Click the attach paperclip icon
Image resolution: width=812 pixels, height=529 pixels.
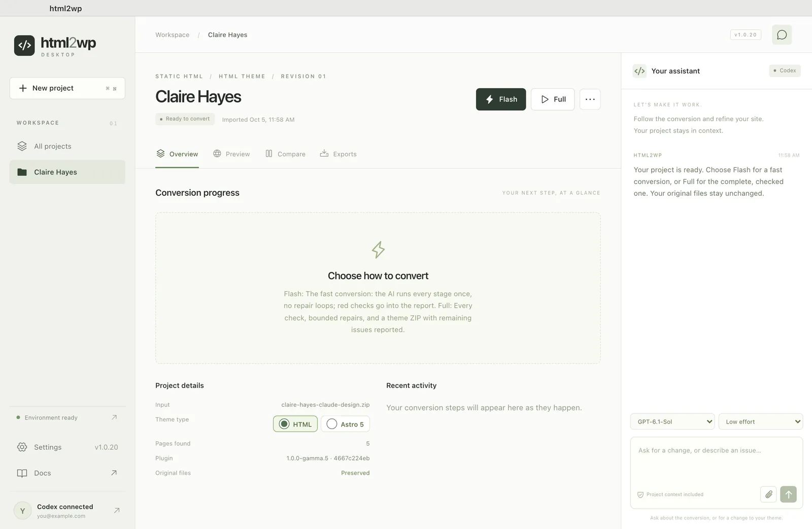pyautogui.click(x=768, y=494)
